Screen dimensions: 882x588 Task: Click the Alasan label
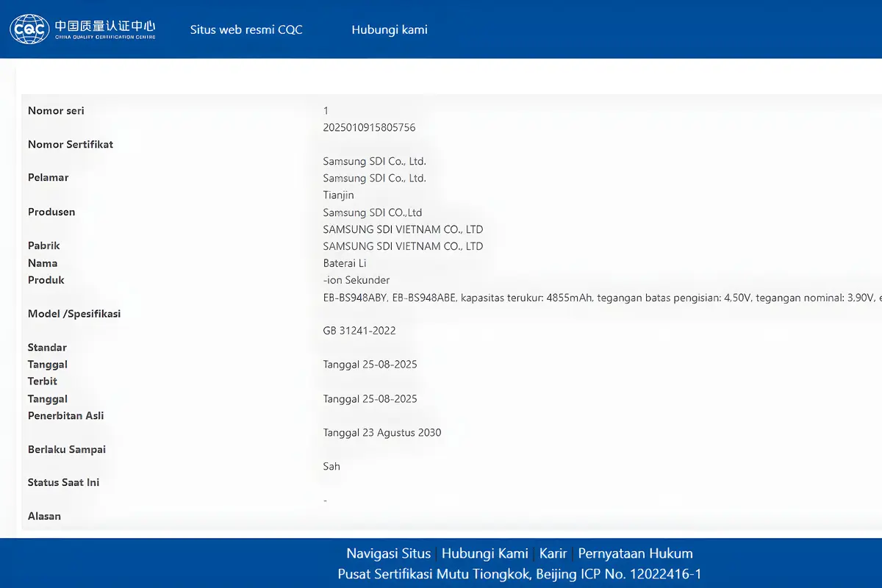44,516
